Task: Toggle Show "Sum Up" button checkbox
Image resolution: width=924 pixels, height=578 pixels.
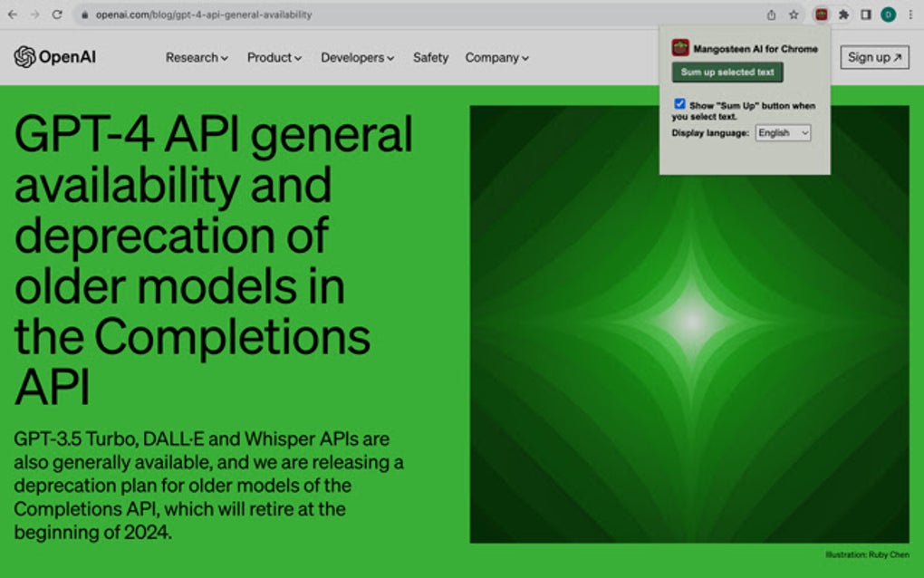Action: pos(679,103)
